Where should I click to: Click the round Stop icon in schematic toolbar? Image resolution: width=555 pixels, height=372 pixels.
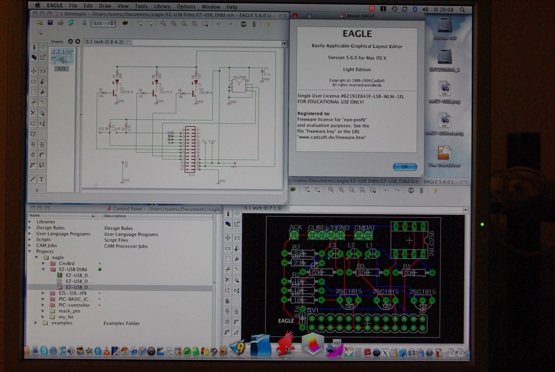coord(243,24)
